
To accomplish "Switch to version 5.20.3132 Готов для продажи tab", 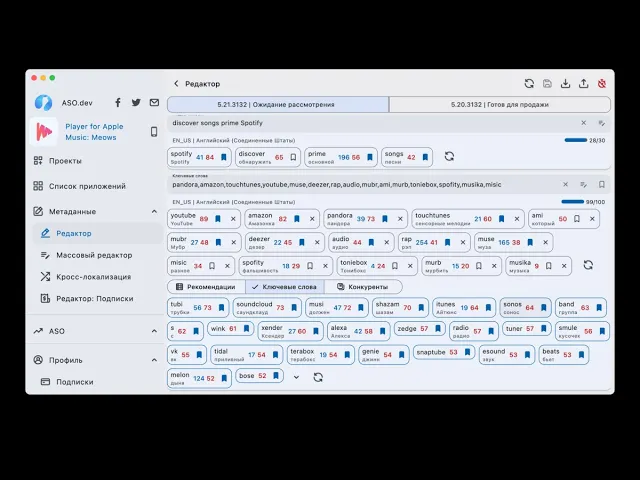I will [500, 104].
